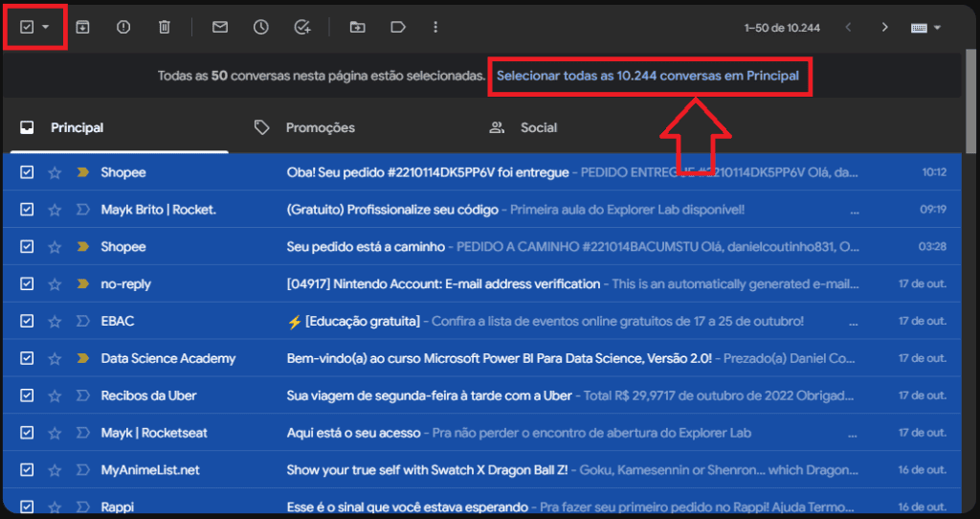Open email '(Gratuito) Profissionalize seu código'

point(392,210)
